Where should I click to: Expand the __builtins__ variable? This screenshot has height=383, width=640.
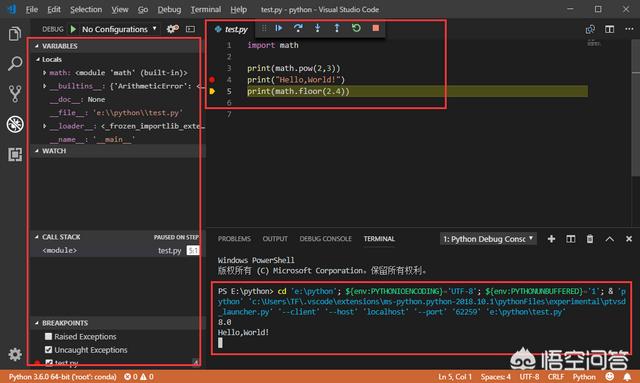[44, 86]
